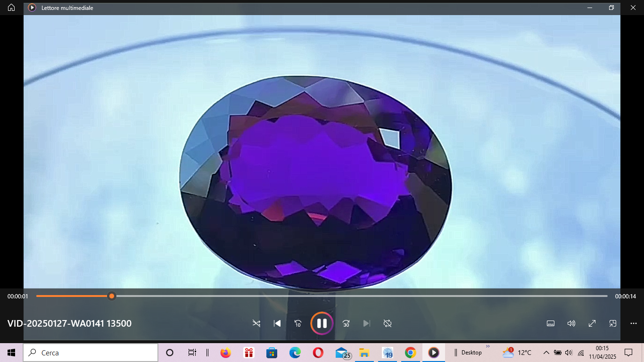Skip back 10 seconds

coord(298,323)
